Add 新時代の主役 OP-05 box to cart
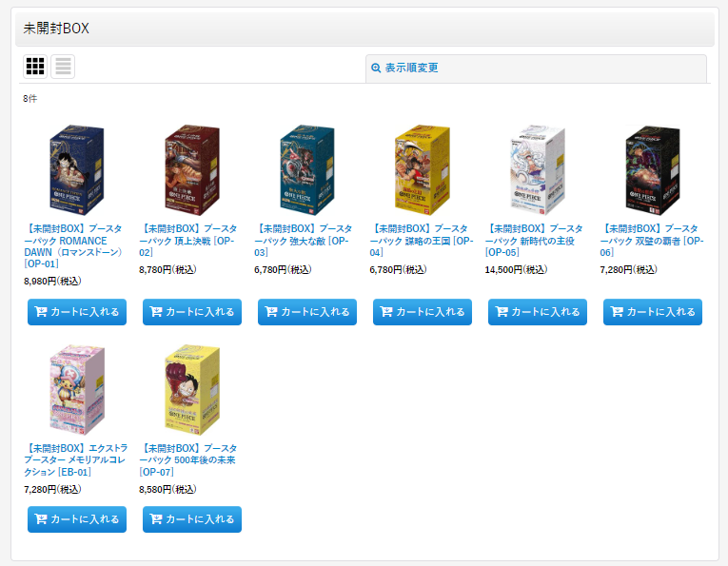Viewport: 728px width, 566px height. click(x=538, y=312)
